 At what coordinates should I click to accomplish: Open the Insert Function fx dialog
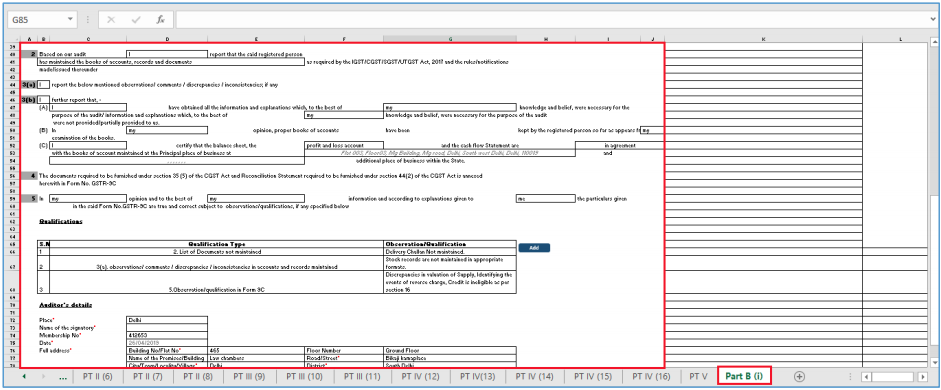click(x=160, y=20)
